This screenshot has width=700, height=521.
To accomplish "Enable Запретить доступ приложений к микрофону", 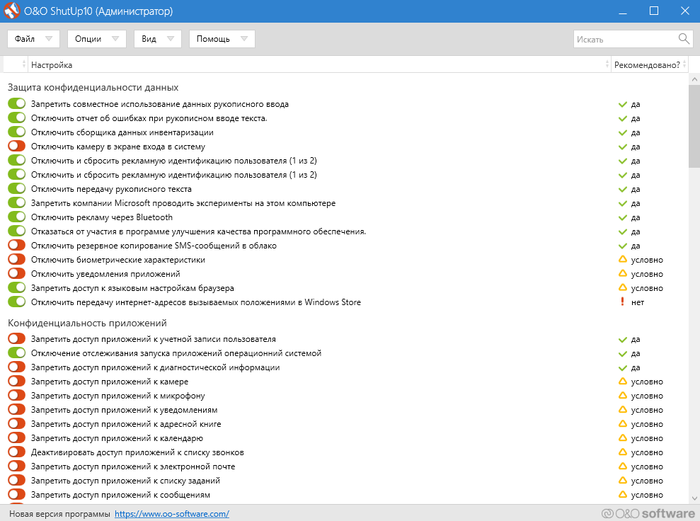I will pos(17,395).
